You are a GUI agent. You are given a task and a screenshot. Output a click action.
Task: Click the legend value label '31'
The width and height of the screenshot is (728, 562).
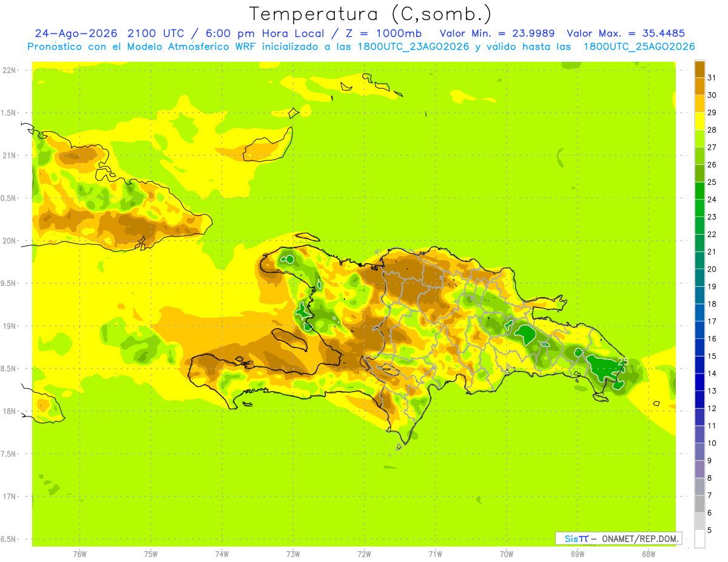click(x=712, y=78)
